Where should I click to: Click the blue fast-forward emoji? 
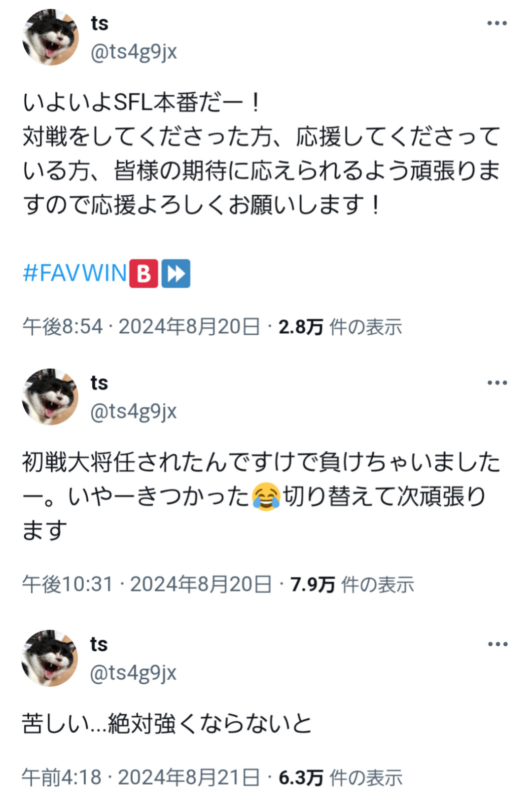[x=176, y=273]
